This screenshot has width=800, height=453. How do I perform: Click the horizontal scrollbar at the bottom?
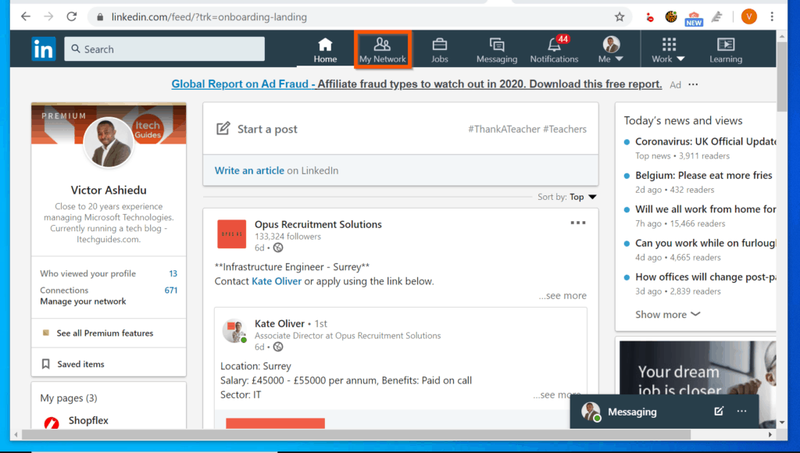tap(356, 435)
